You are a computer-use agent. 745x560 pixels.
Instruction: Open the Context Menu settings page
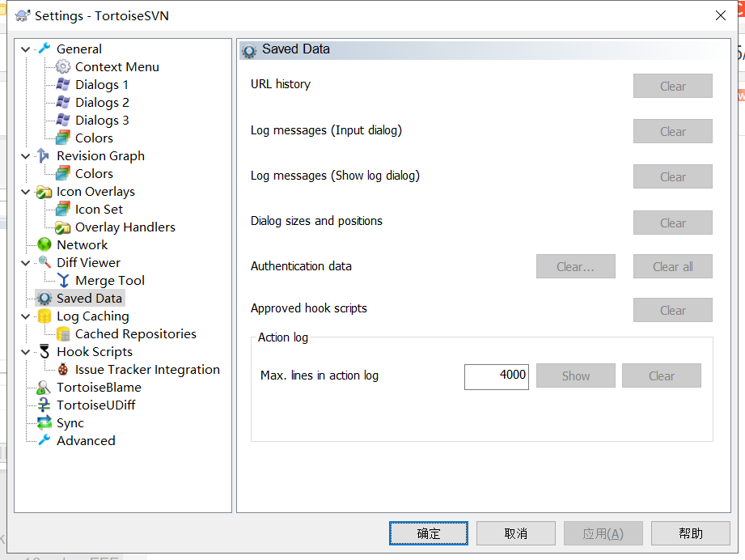[x=116, y=66]
